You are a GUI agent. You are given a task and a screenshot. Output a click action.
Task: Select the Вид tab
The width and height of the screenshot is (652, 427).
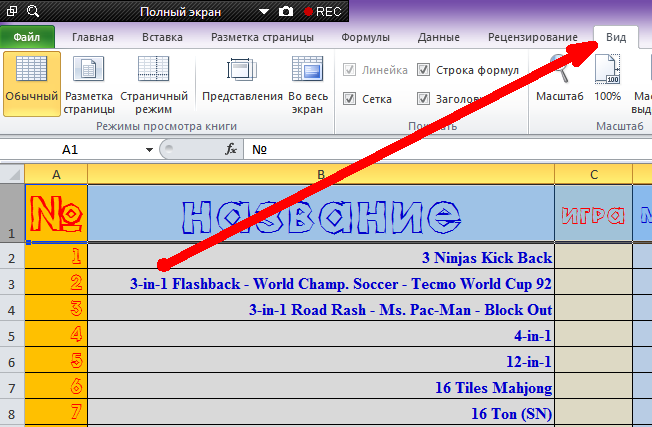pos(616,37)
